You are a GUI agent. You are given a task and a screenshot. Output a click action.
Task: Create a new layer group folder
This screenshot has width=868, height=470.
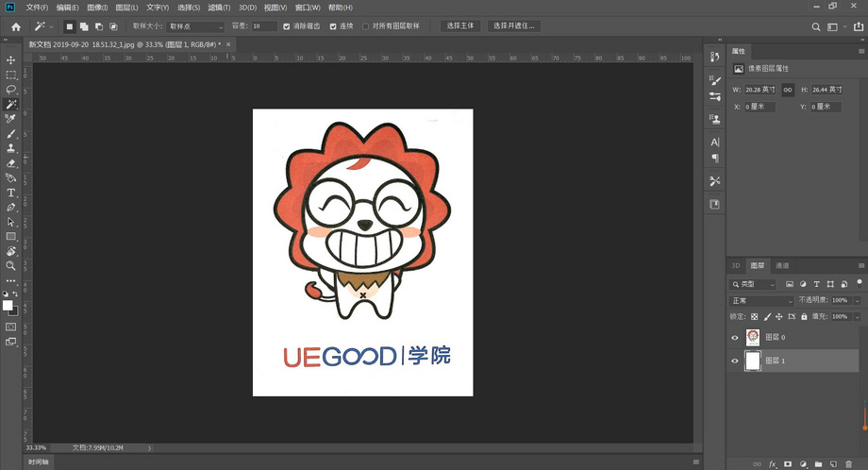(x=818, y=464)
